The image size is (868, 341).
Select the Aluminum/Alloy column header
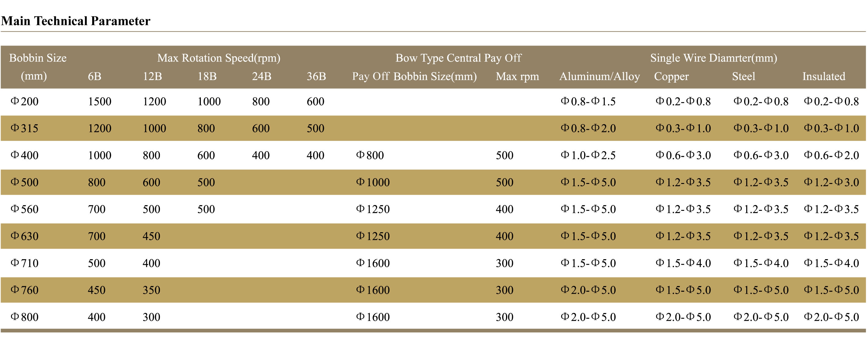(599, 77)
